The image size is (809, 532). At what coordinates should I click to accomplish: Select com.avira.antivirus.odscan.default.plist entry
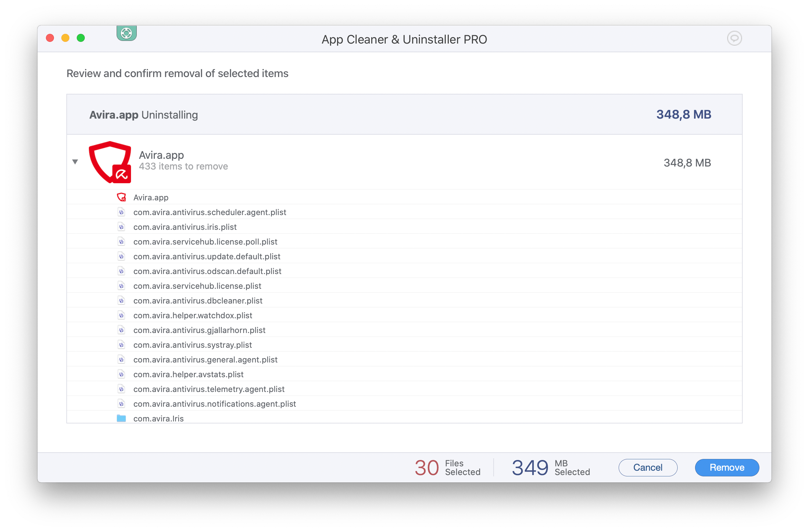(207, 271)
